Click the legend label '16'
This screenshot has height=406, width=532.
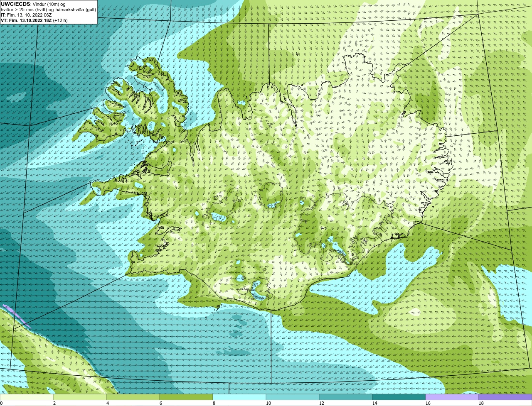[x=428, y=403]
